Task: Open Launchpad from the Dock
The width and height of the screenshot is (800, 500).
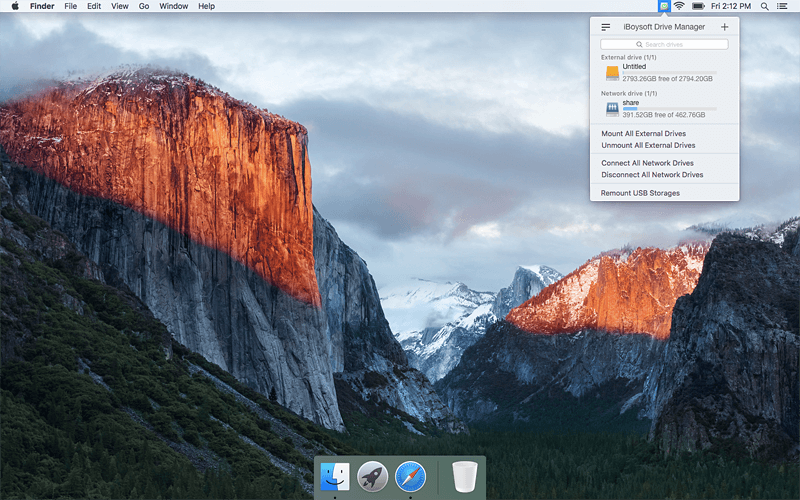Action: pos(372,476)
